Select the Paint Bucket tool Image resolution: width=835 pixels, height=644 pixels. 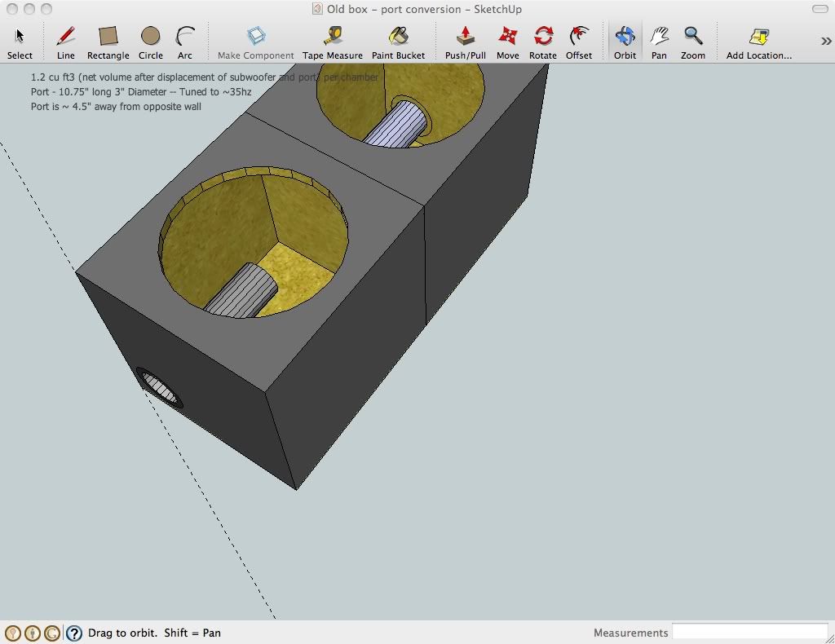click(x=399, y=35)
